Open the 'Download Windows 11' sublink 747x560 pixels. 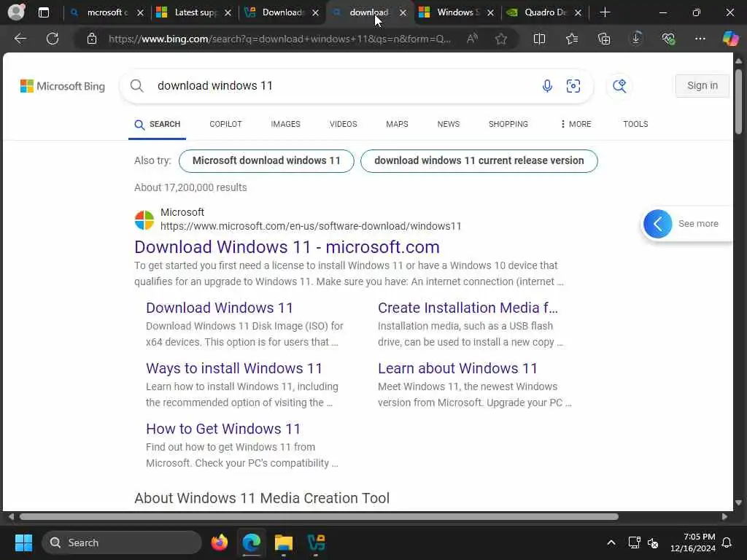(x=219, y=308)
